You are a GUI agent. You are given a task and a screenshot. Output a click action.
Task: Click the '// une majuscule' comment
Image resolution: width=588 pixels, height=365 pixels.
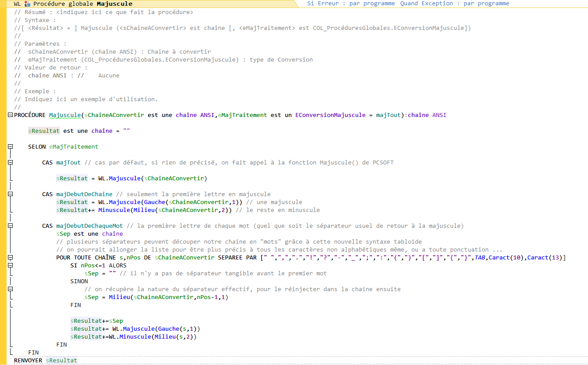pos(274,202)
